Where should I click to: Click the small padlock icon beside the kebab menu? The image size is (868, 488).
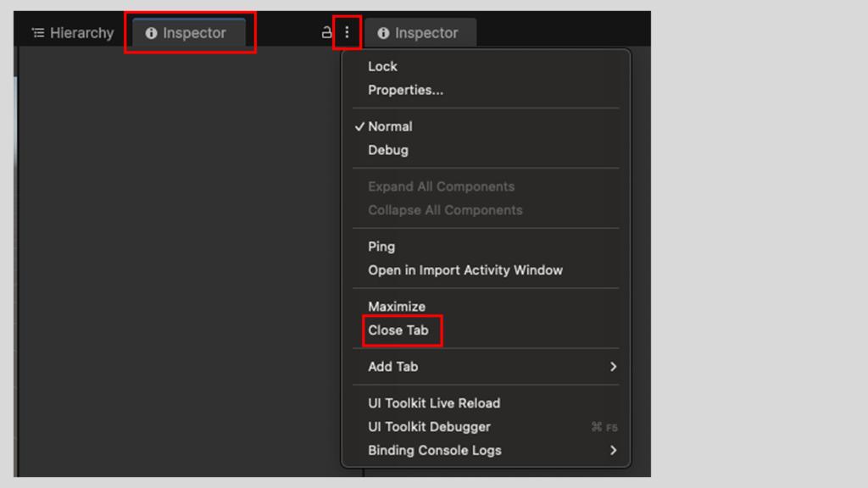pos(326,33)
